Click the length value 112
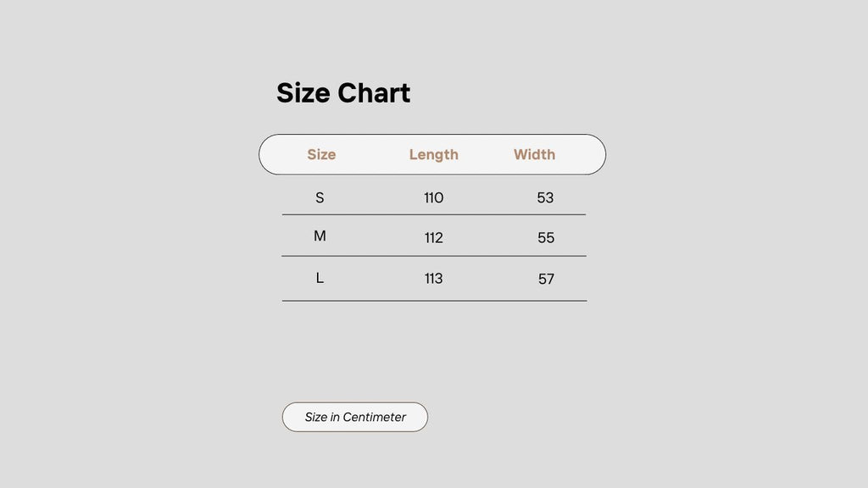The height and width of the screenshot is (488, 868). 433,238
